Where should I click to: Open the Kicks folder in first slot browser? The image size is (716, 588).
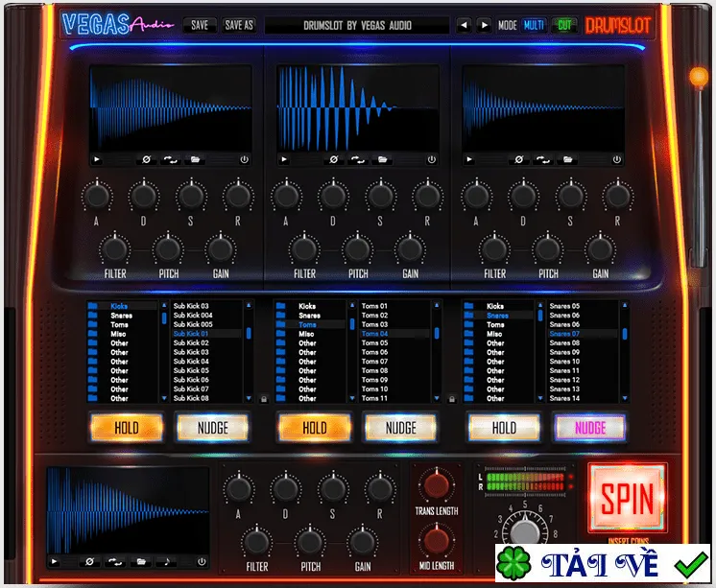pos(120,306)
